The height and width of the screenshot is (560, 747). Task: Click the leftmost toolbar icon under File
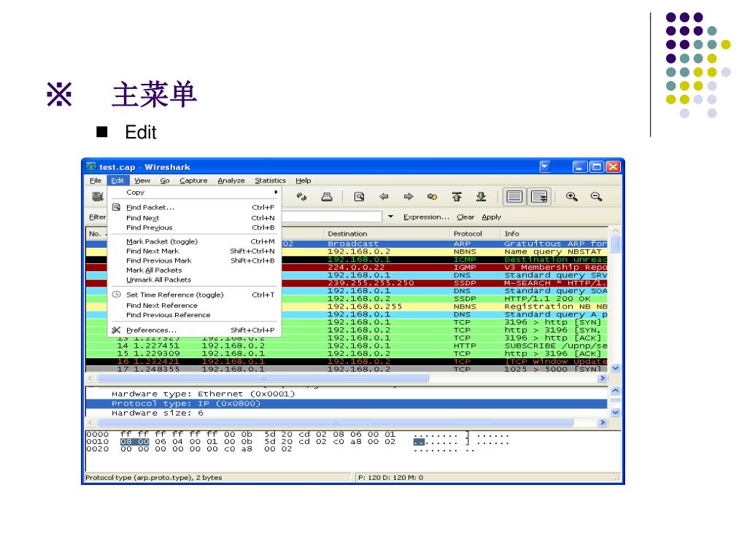pyautogui.click(x=98, y=196)
